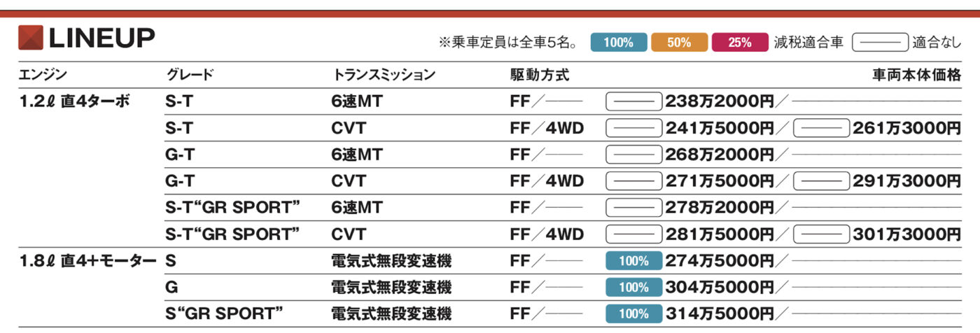Select the エンジン column header

click(x=43, y=74)
